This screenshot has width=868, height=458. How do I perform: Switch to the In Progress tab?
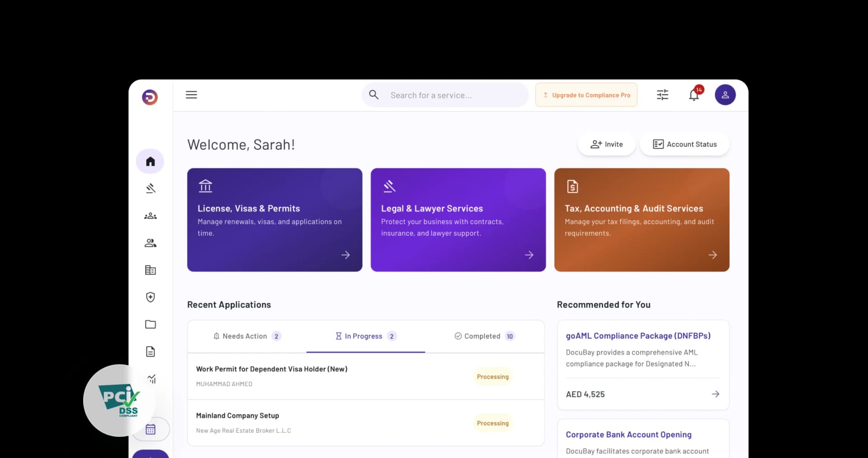366,336
